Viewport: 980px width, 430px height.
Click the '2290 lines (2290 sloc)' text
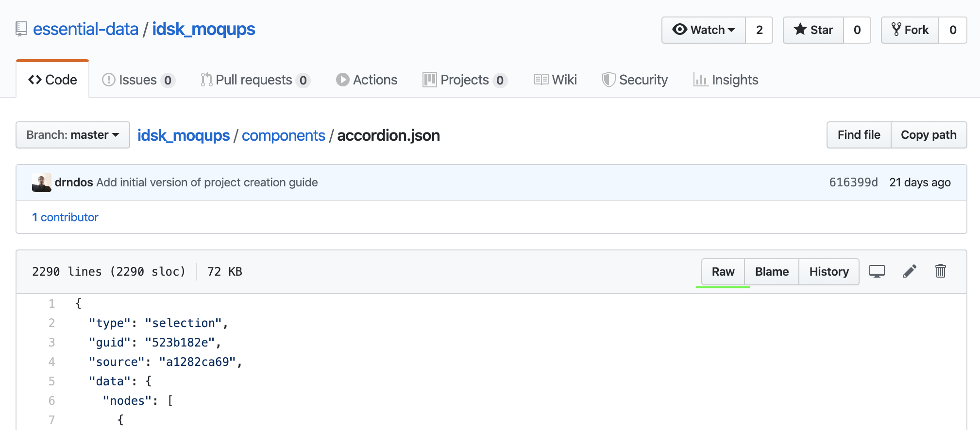click(x=109, y=272)
